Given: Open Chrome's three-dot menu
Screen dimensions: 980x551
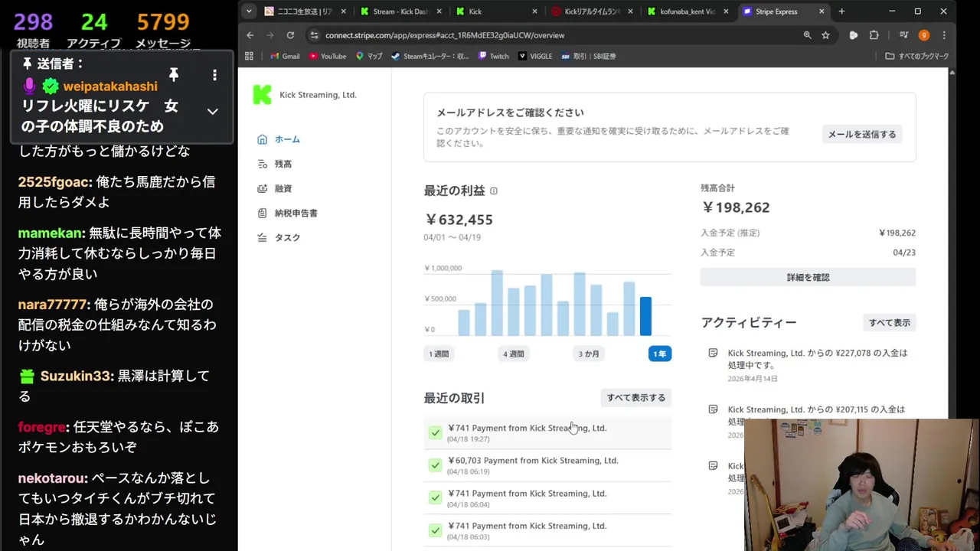Looking at the screenshot, I should point(944,35).
